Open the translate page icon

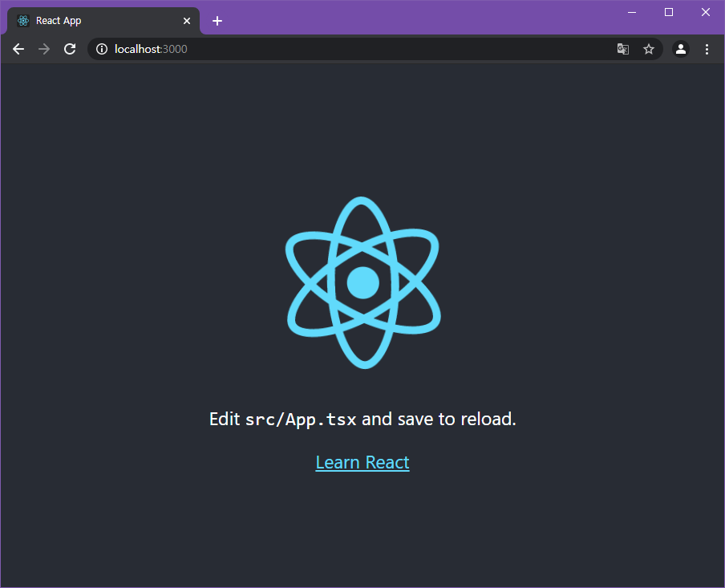click(x=623, y=49)
